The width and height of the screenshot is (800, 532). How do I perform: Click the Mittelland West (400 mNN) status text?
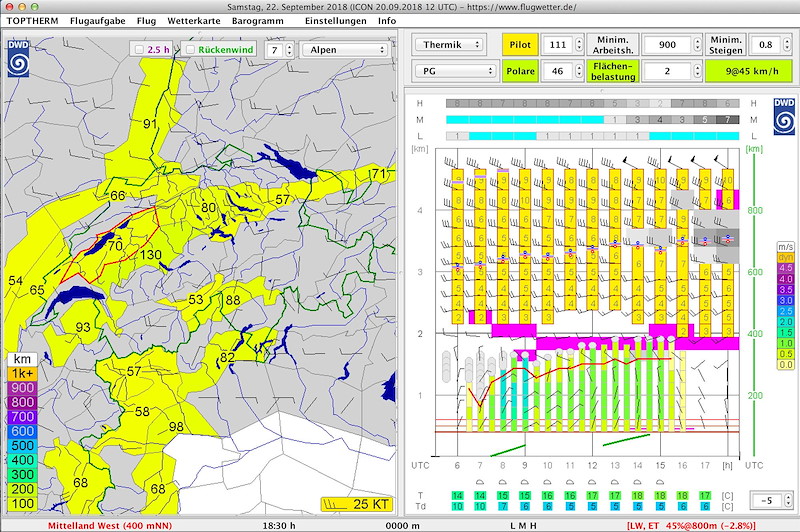(x=110, y=525)
